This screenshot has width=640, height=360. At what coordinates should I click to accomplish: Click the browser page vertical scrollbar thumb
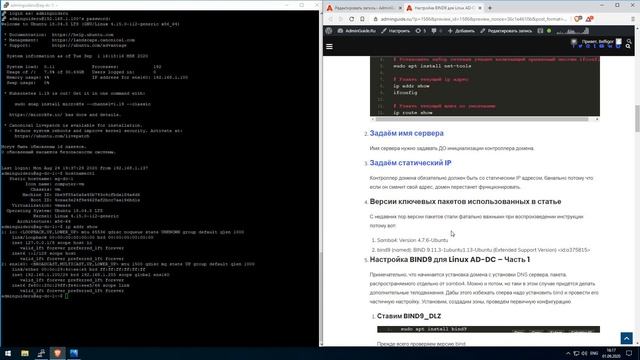pos(637,118)
